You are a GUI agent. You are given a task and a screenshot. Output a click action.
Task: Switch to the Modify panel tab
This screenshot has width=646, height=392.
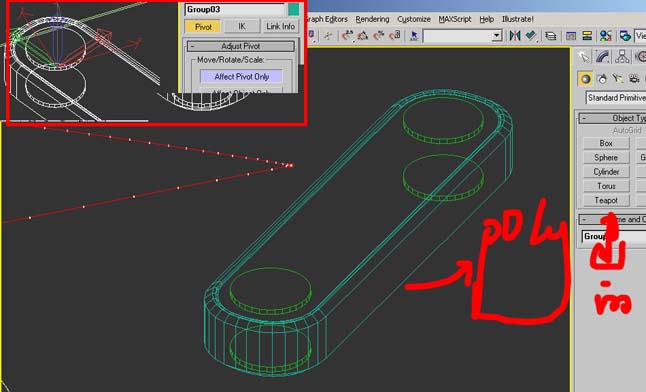coord(603,56)
